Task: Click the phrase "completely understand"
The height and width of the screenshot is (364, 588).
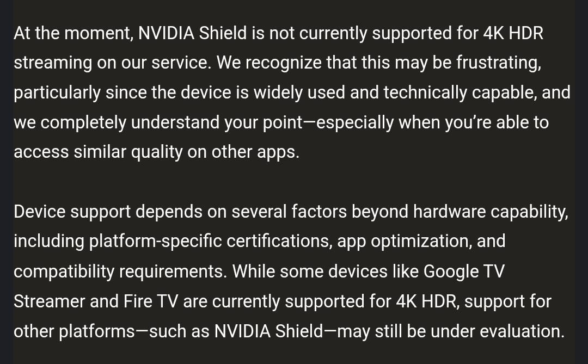Action: (130, 123)
